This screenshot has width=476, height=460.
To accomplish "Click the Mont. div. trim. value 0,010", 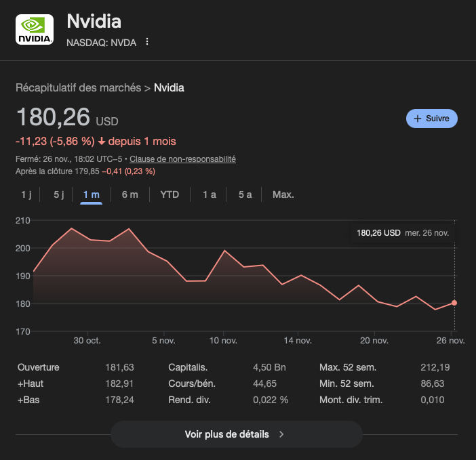I will point(433,400).
